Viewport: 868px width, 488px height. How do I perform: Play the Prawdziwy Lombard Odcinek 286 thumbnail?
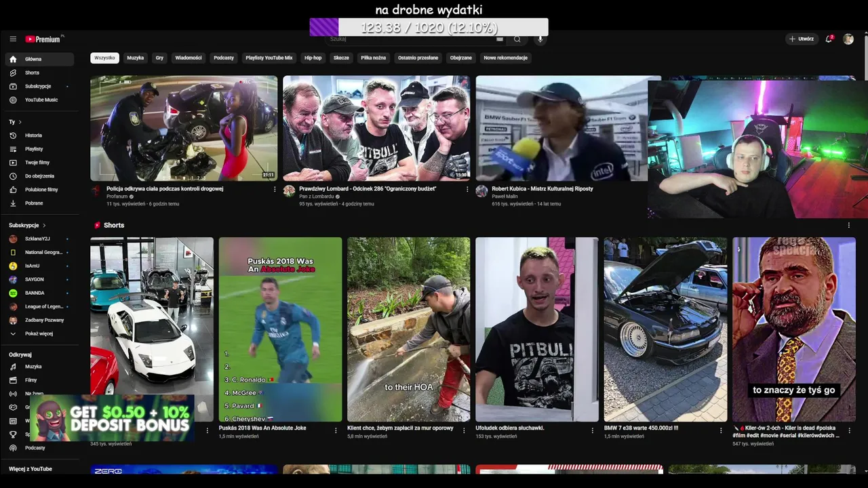(376, 128)
